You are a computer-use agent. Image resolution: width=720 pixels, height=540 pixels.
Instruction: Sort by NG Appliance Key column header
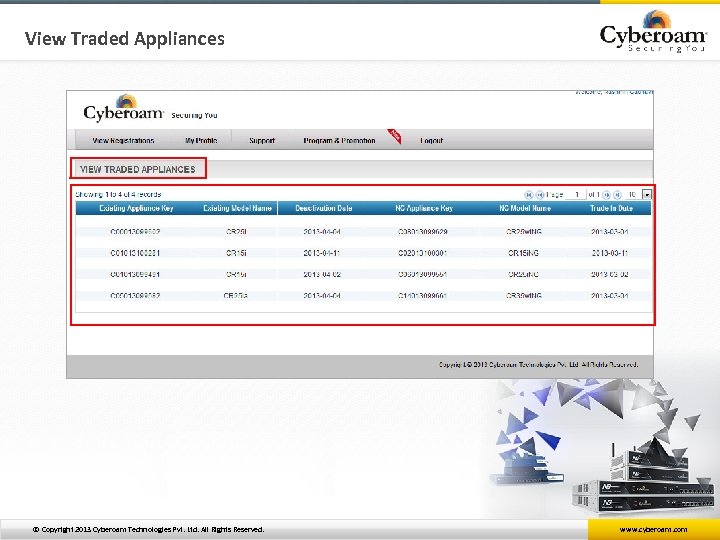(x=424, y=208)
